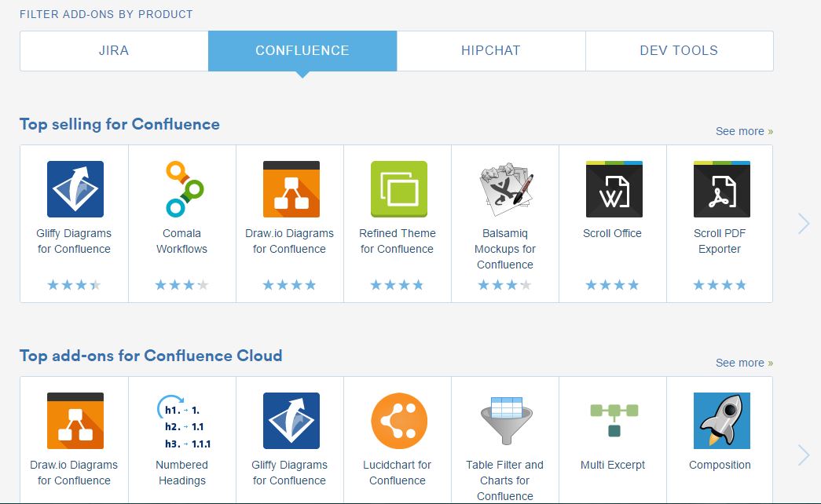Click the Scroll PDF Exporter title
Screen dimensions: 821x504
coord(720,241)
